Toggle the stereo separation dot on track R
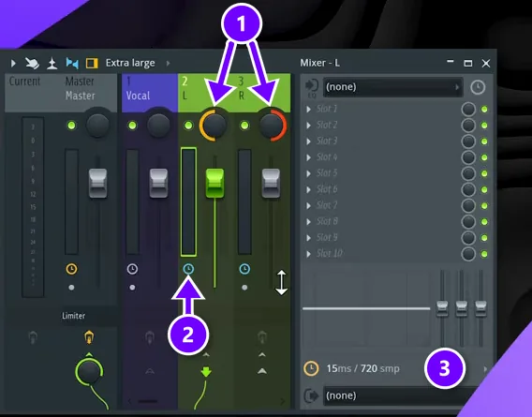Screen dimensions: 532x417 click(x=244, y=288)
